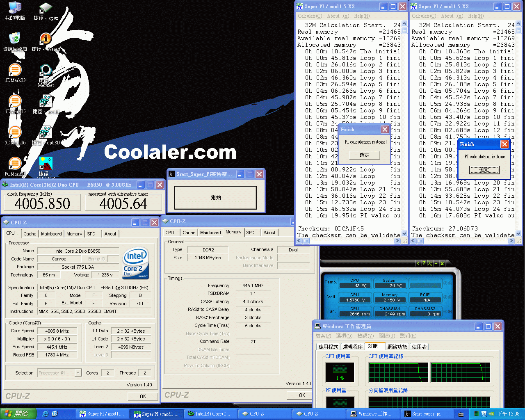
Task: Open the MemSet shortcut desktop icon
Action: 46,75
